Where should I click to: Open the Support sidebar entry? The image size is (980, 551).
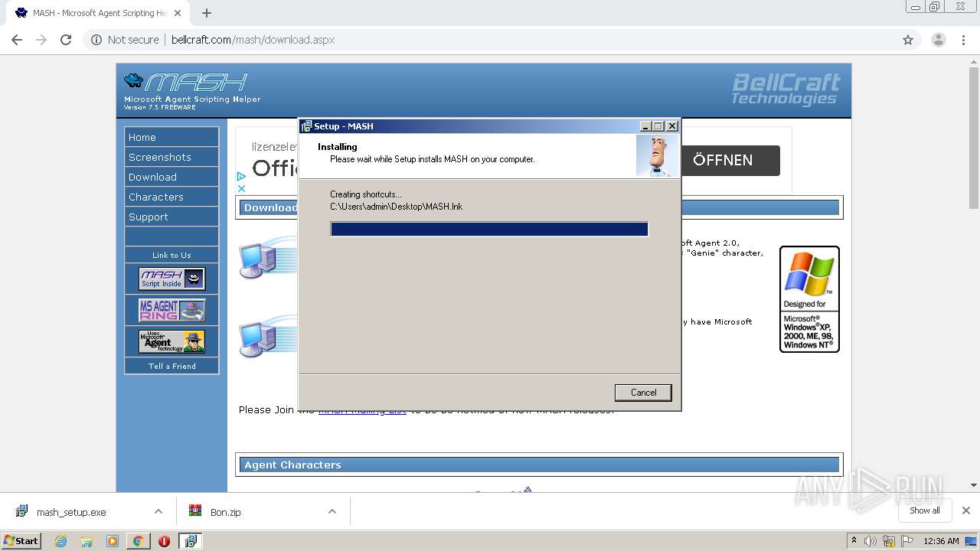pyautogui.click(x=171, y=217)
